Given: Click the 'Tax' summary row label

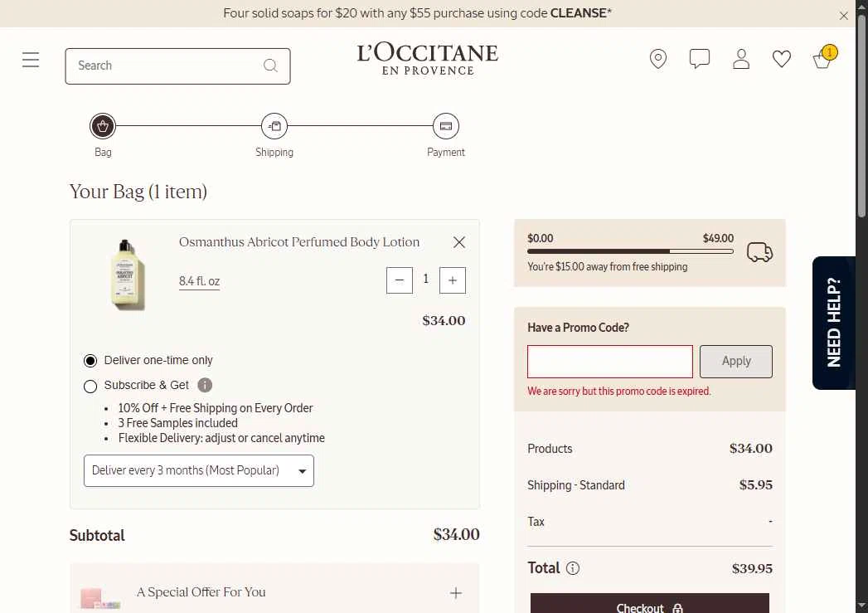Looking at the screenshot, I should click(536, 522).
